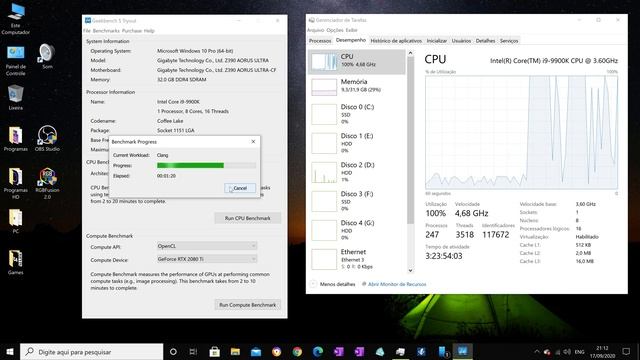Viewport: 640px width, 360px height.
Task: Select Disco 0 (C:) in sidebar
Action: pyautogui.click(x=357, y=114)
